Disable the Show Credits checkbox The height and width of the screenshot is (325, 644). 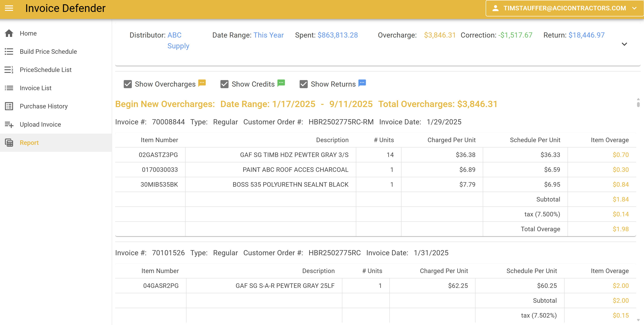tap(224, 84)
